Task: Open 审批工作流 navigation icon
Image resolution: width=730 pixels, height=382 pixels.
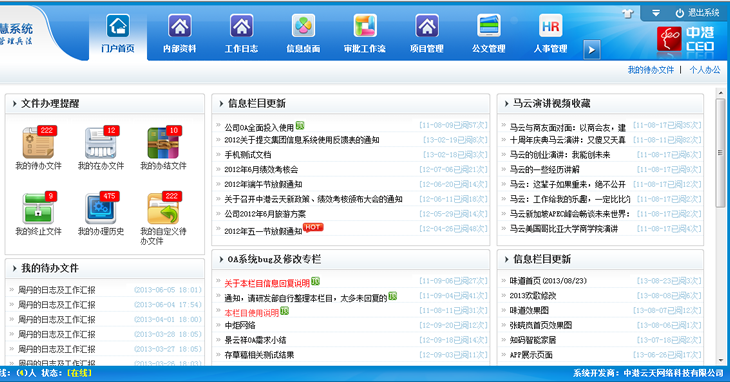Action: [365, 26]
